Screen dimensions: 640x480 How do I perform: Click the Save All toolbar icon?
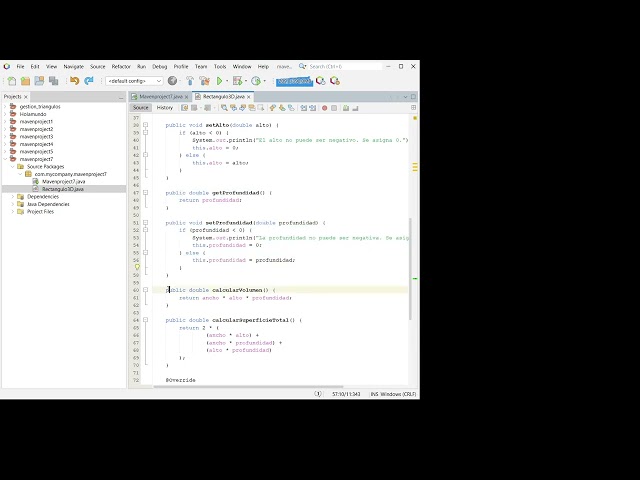(x=53, y=81)
